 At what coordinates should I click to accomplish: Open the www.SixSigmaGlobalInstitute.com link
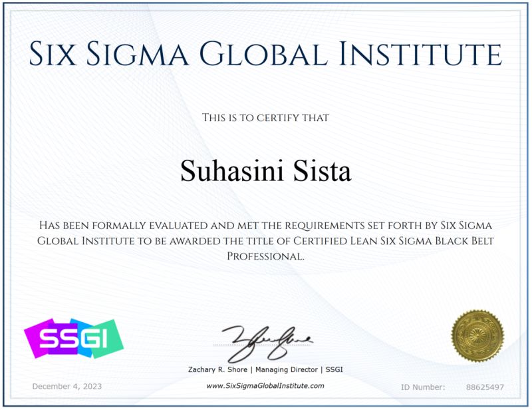[265, 385]
